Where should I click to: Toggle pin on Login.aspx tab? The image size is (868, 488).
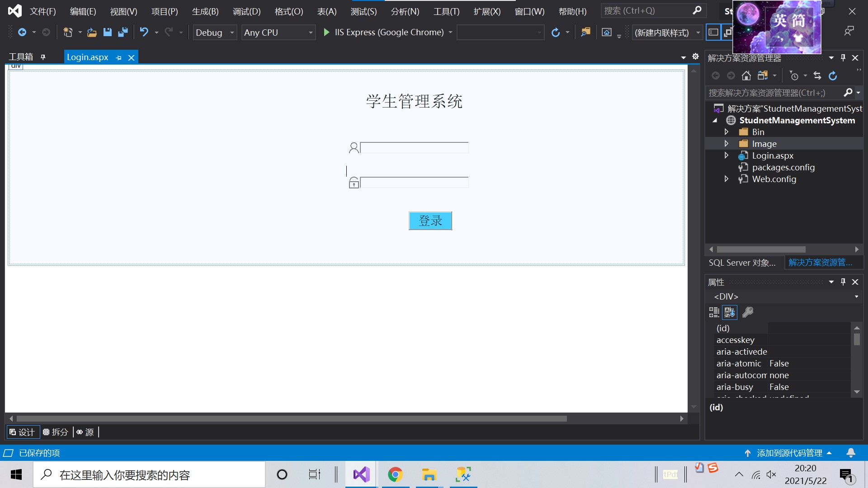(118, 57)
